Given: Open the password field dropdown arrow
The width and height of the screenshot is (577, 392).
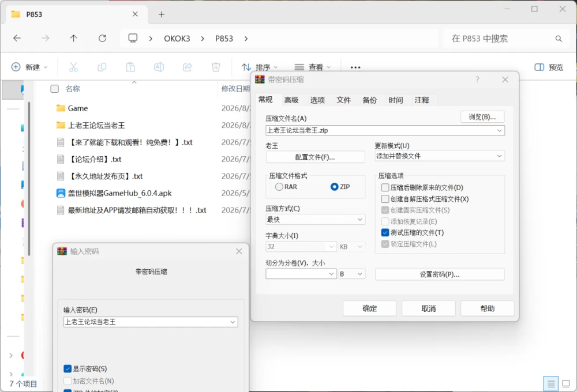Looking at the screenshot, I should (233, 322).
